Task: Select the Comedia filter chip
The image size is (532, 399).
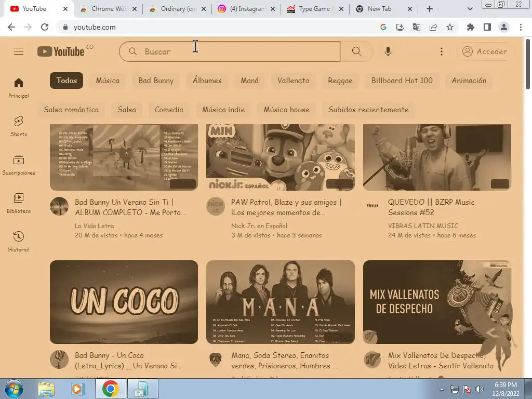Action: point(169,110)
